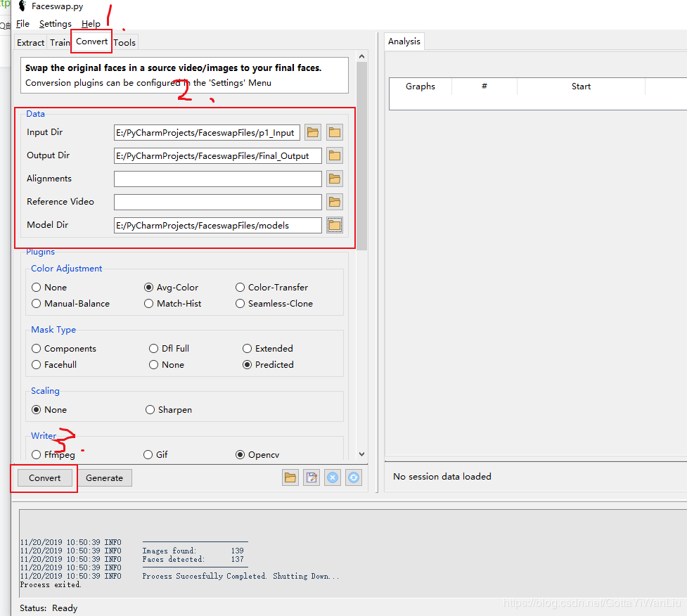Open the Analysis tab
The image size is (687, 616).
[x=404, y=41]
